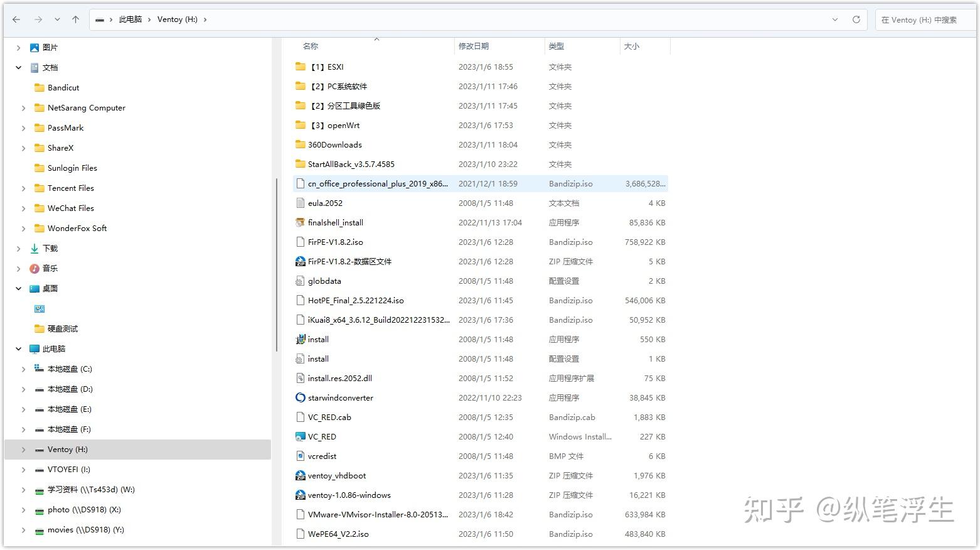Select StartAllBack_v3.5.7.4585 folder icon
980x550 pixels.
[x=301, y=164]
